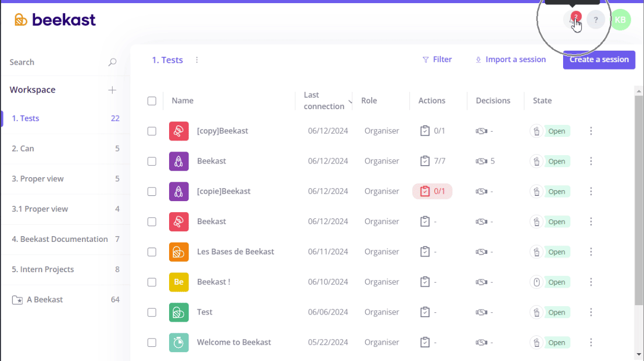The height and width of the screenshot is (361, 644).
Task: Tick the Welcome to Beekast checkbox
Action: click(x=152, y=343)
